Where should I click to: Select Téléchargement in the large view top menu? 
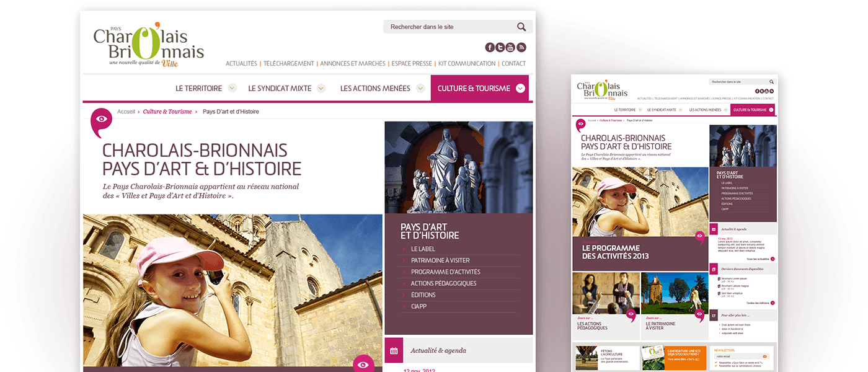[x=289, y=63]
